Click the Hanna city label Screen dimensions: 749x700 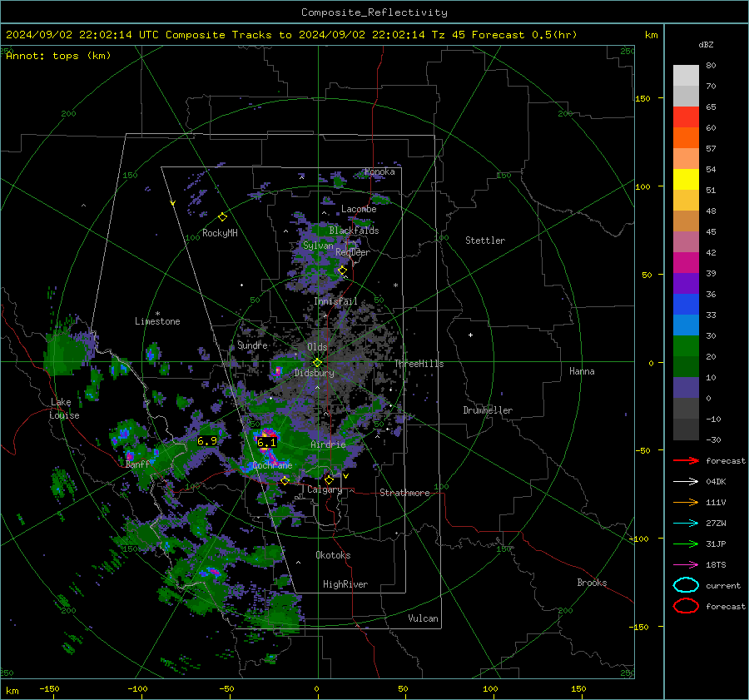pos(582,372)
